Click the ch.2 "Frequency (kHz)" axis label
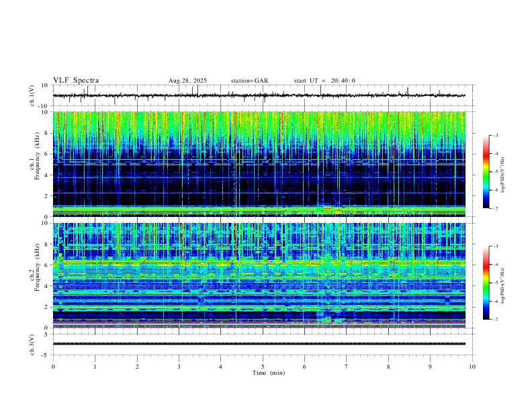Viewport: 532px width, 411px height. [x=37, y=267]
